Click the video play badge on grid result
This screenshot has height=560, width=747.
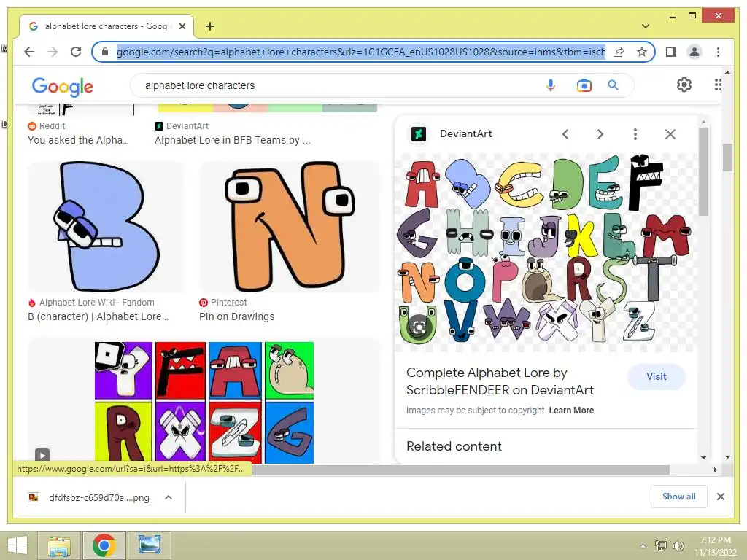42,455
